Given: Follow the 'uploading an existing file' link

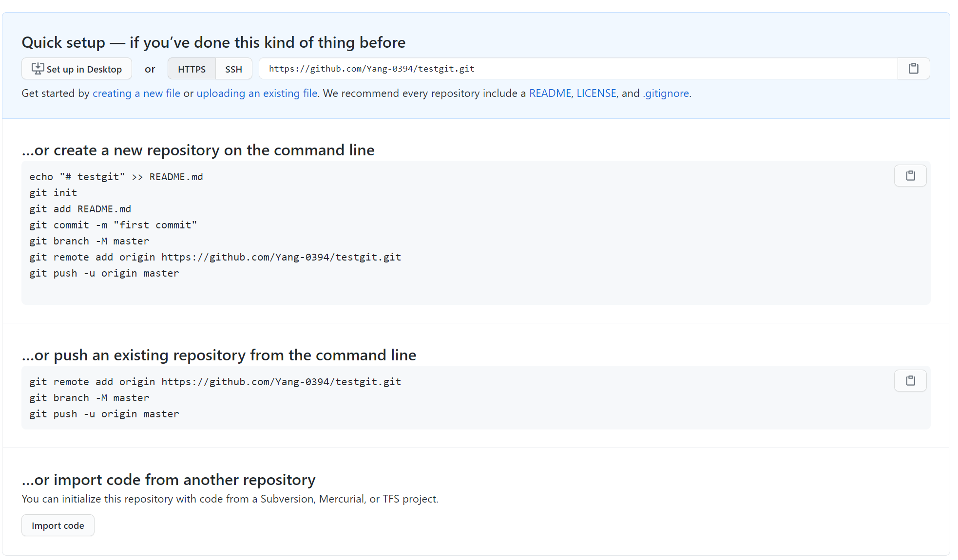Looking at the screenshot, I should click(257, 93).
